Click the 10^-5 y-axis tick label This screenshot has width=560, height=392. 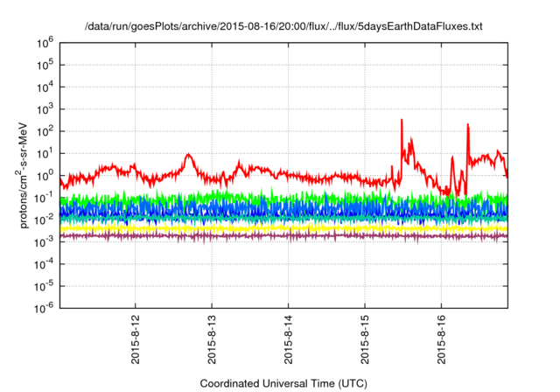tap(44, 287)
